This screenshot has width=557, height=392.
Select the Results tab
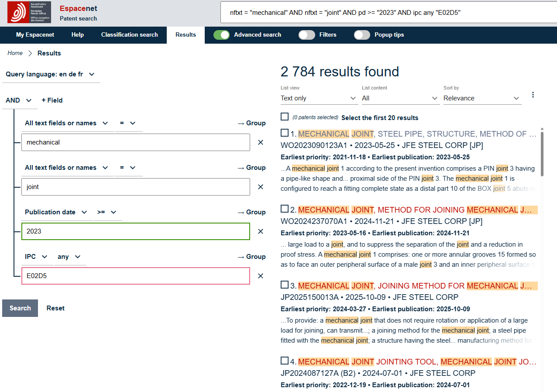186,35
